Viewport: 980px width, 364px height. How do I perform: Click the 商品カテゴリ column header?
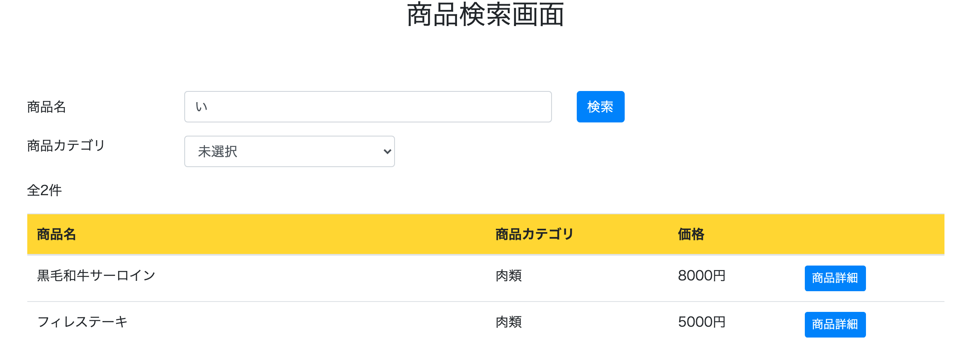point(533,234)
